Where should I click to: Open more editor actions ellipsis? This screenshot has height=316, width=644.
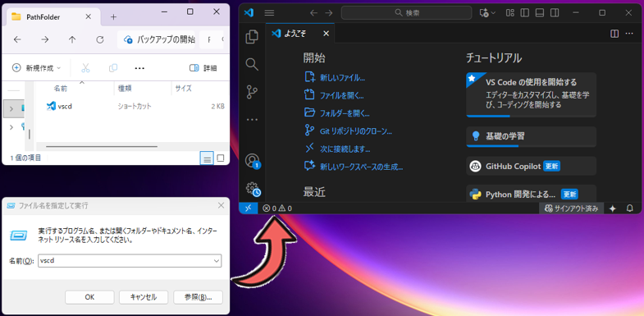click(x=629, y=34)
